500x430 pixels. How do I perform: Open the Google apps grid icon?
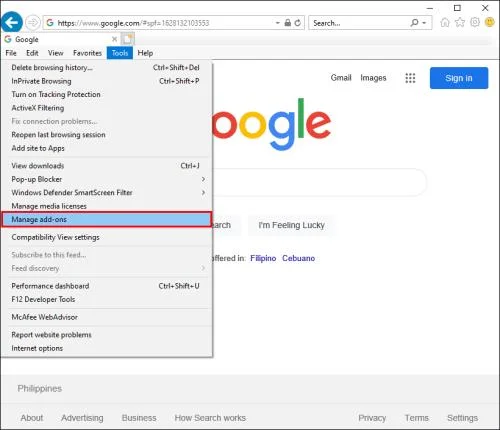(410, 78)
